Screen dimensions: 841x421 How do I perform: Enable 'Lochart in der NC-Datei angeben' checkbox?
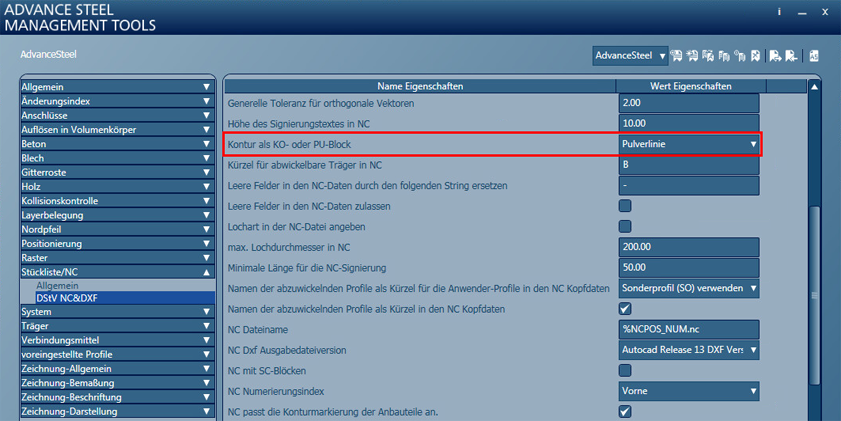[625, 226]
